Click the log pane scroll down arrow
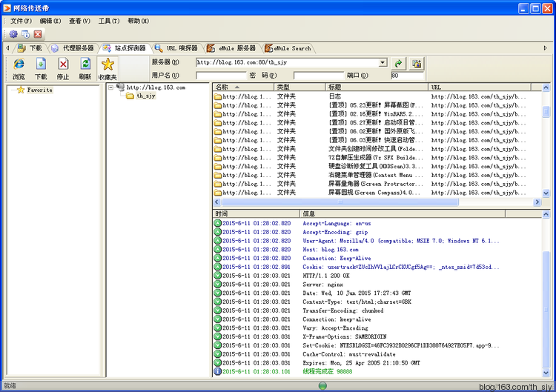556x392 pixels. tap(546, 373)
